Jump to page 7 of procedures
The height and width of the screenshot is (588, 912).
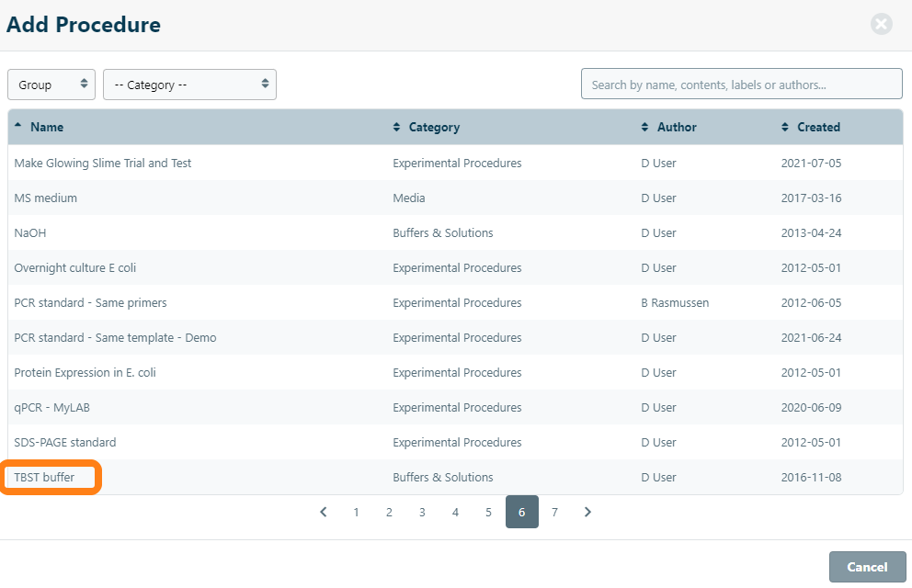[x=554, y=512]
